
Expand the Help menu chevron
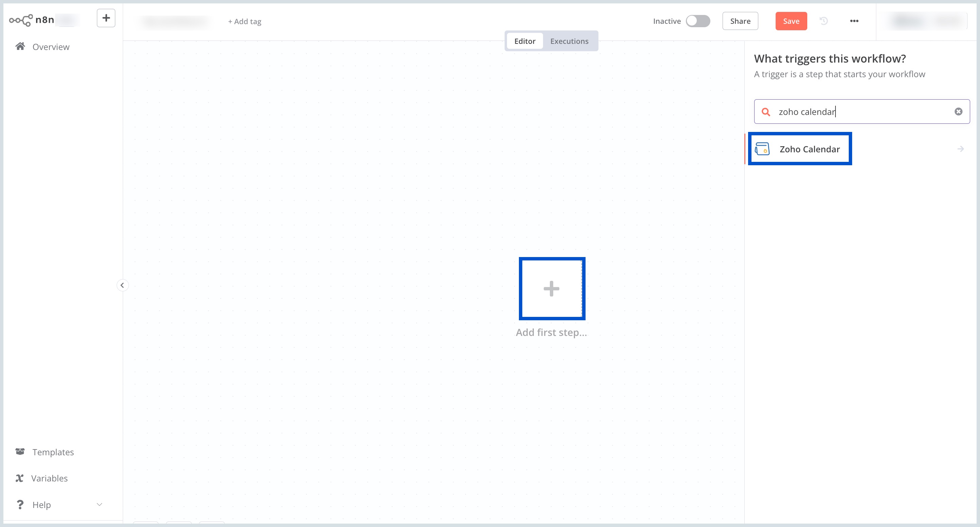[x=99, y=505]
